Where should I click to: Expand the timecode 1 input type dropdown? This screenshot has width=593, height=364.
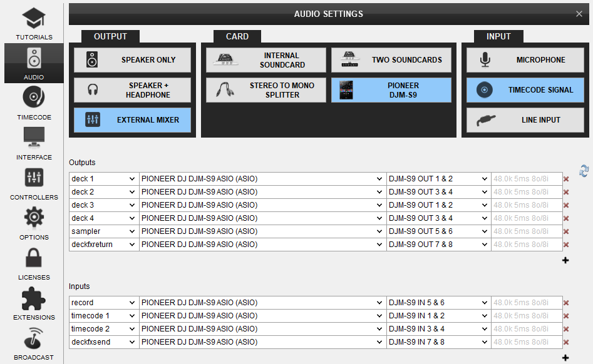pyautogui.click(x=104, y=316)
